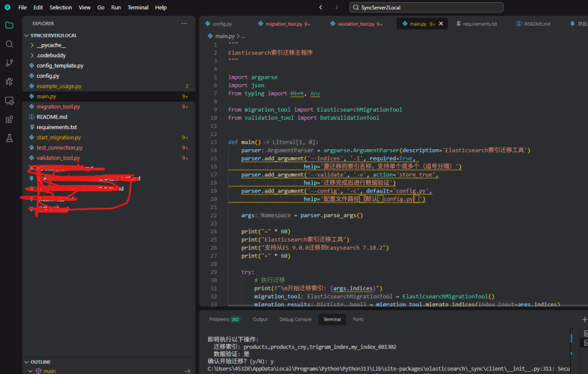Open the Run menu

(116, 7)
